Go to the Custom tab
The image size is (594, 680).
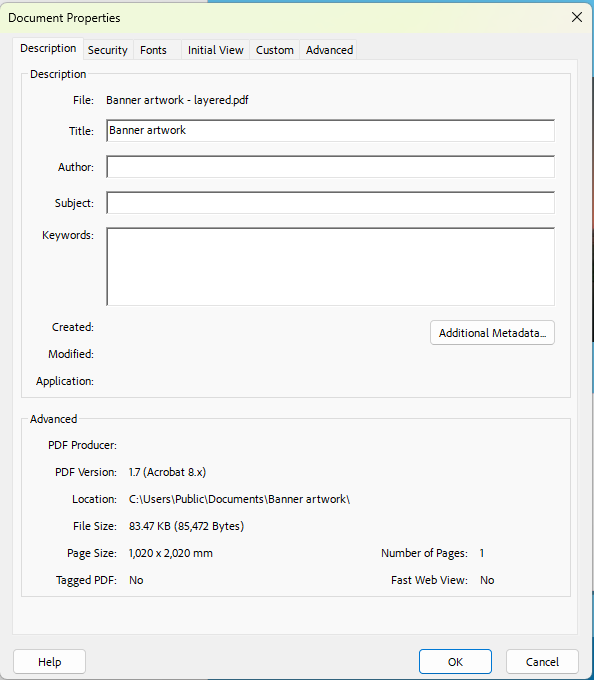pyautogui.click(x=274, y=50)
